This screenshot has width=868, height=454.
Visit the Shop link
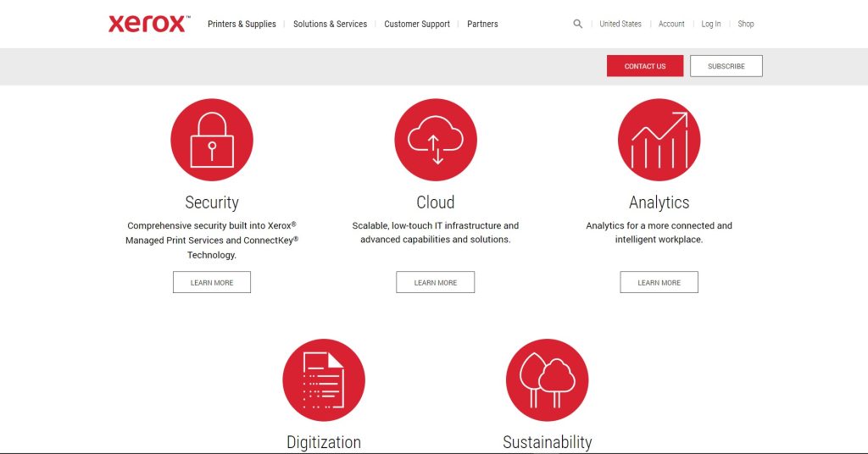coord(746,24)
